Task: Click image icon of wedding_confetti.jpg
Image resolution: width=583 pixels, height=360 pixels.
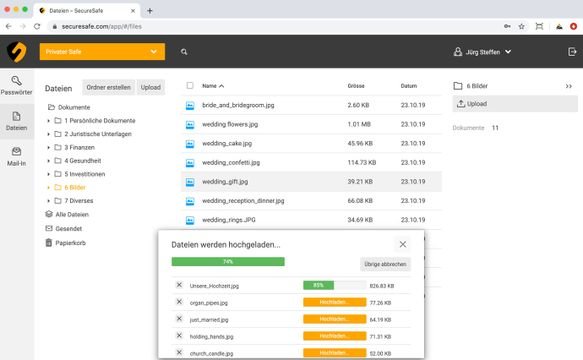Action: click(190, 163)
